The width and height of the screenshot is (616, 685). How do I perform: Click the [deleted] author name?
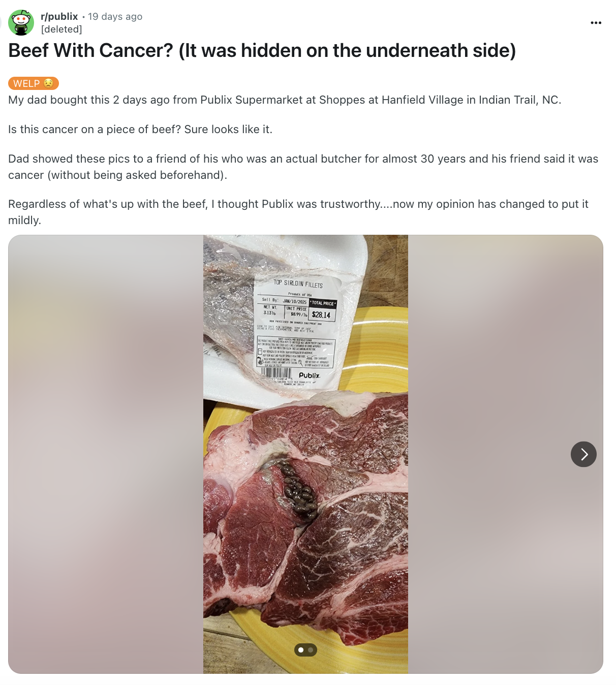tap(61, 29)
